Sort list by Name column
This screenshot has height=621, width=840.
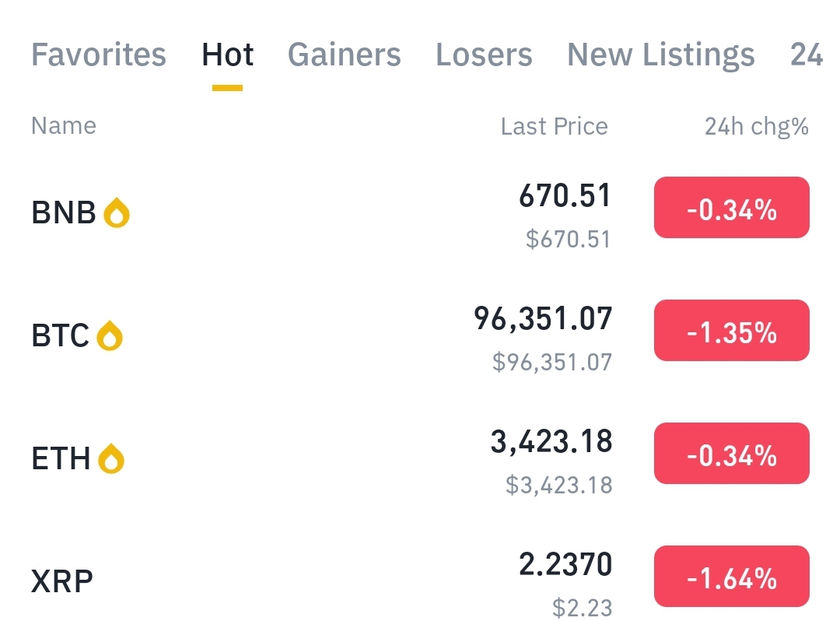point(64,126)
